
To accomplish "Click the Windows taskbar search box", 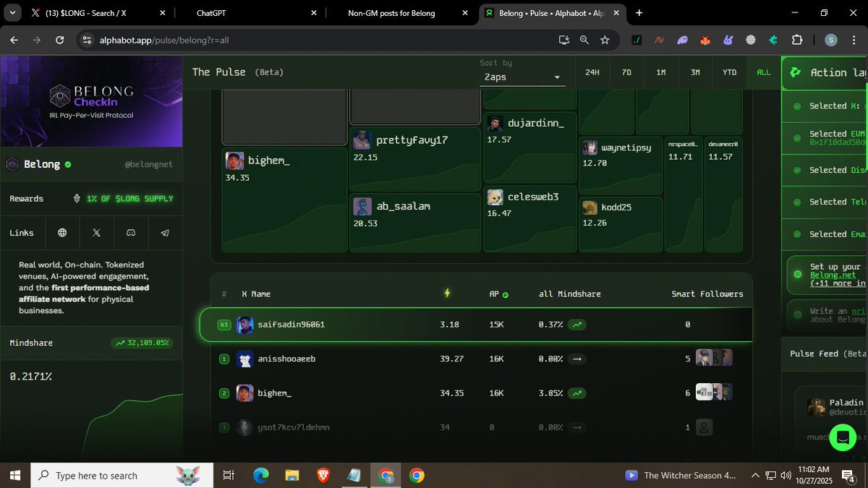I will coord(122,475).
